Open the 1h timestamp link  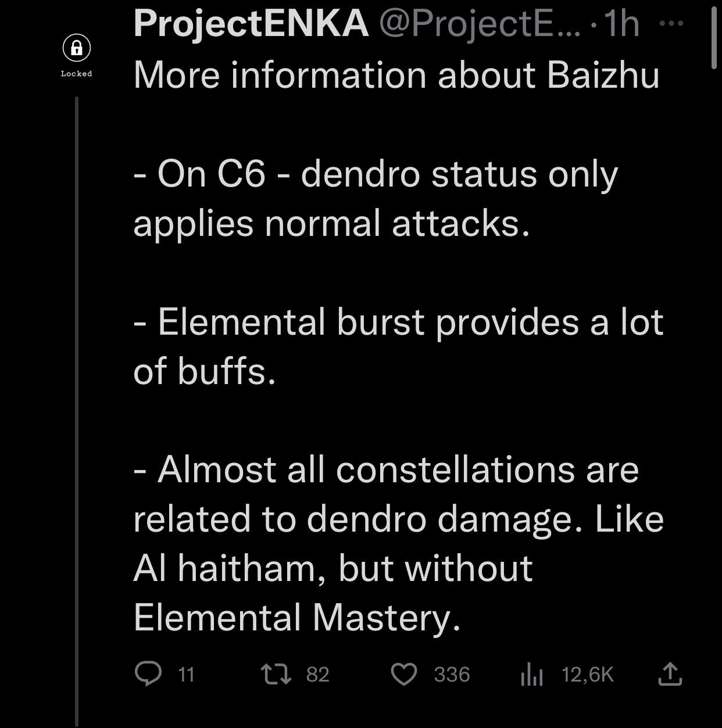click(x=621, y=23)
